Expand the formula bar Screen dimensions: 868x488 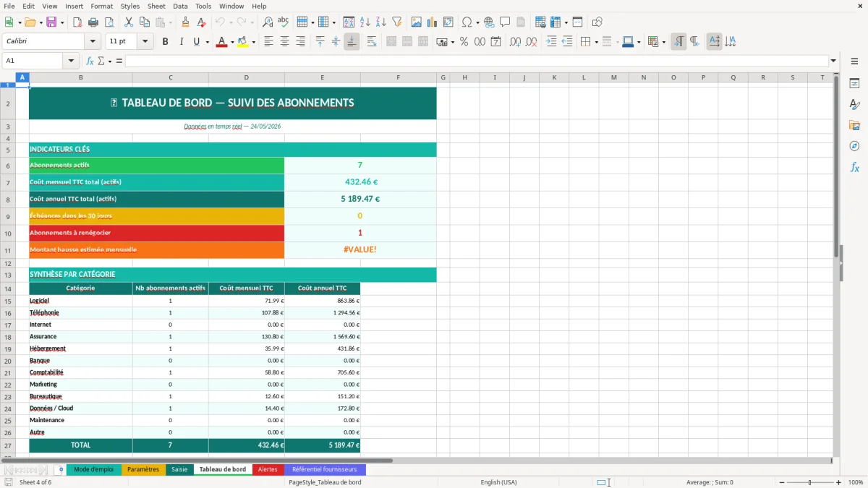coord(833,61)
